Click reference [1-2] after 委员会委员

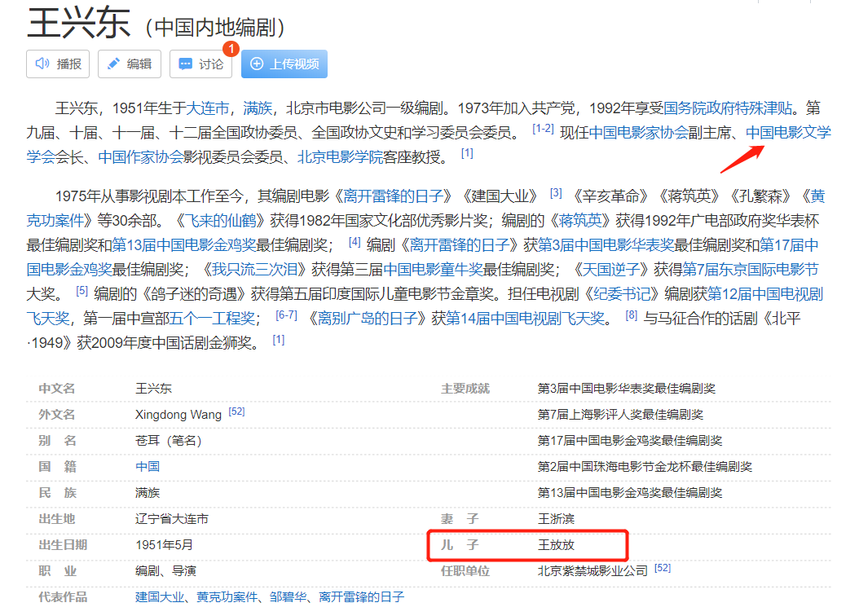pyautogui.click(x=543, y=129)
